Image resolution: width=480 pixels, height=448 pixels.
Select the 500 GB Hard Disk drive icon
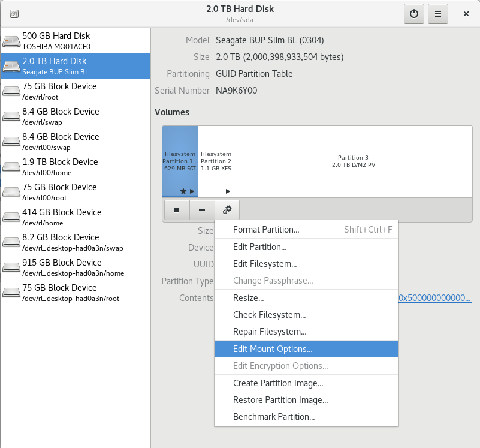click(x=11, y=41)
